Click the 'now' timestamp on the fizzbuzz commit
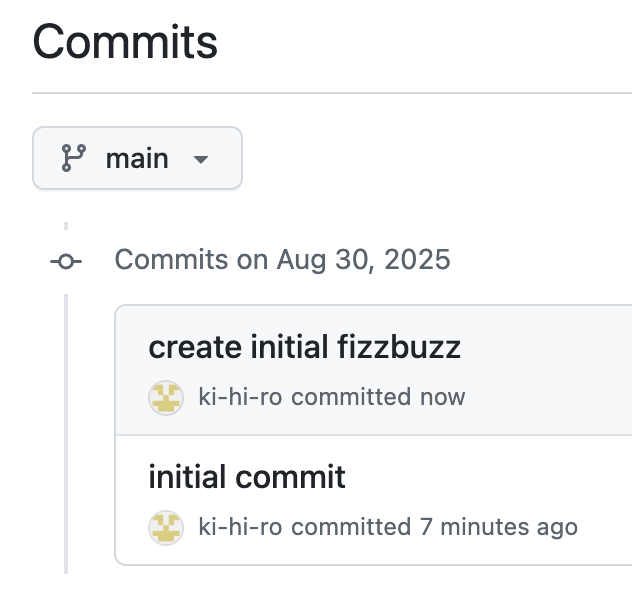The height and width of the screenshot is (604, 632). (x=443, y=397)
